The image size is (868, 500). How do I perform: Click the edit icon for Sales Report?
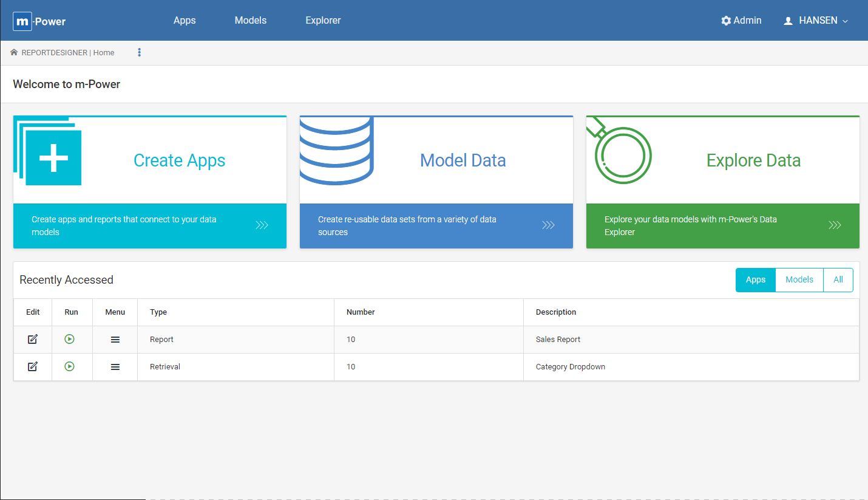[x=33, y=339]
